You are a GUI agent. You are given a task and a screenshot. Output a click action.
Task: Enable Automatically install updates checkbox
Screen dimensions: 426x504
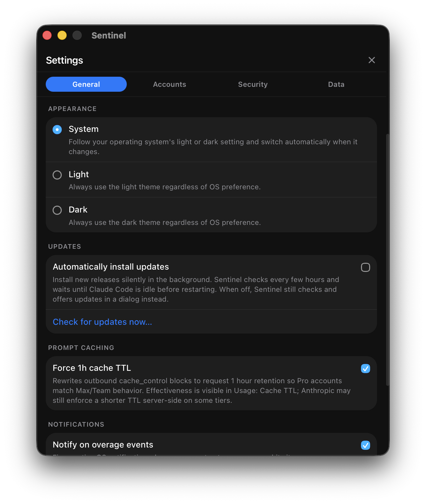coord(366,267)
